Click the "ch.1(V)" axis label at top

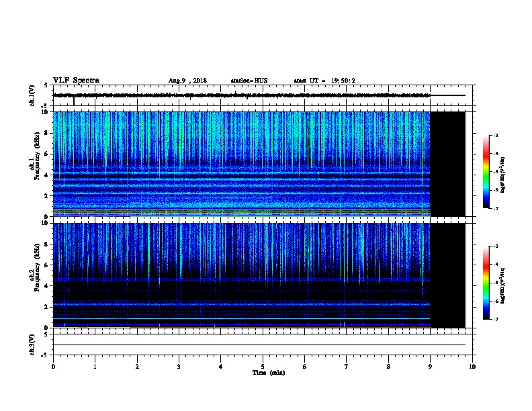pyautogui.click(x=32, y=95)
